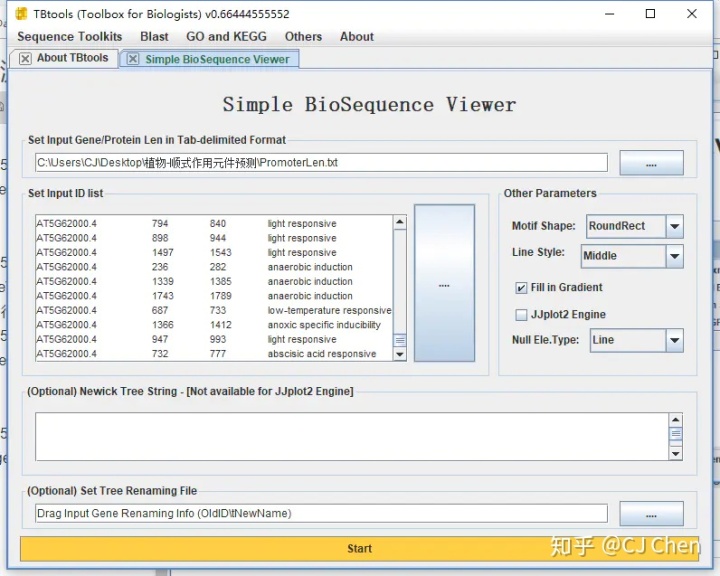
Task: Select the row 236 282 anaerobic induction
Action: pos(214,267)
